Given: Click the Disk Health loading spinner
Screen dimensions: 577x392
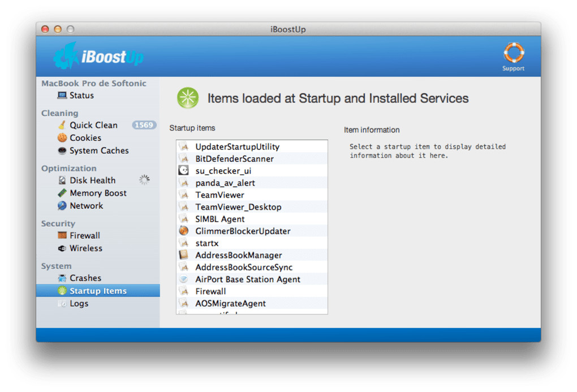Looking at the screenshot, I should click(144, 180).
